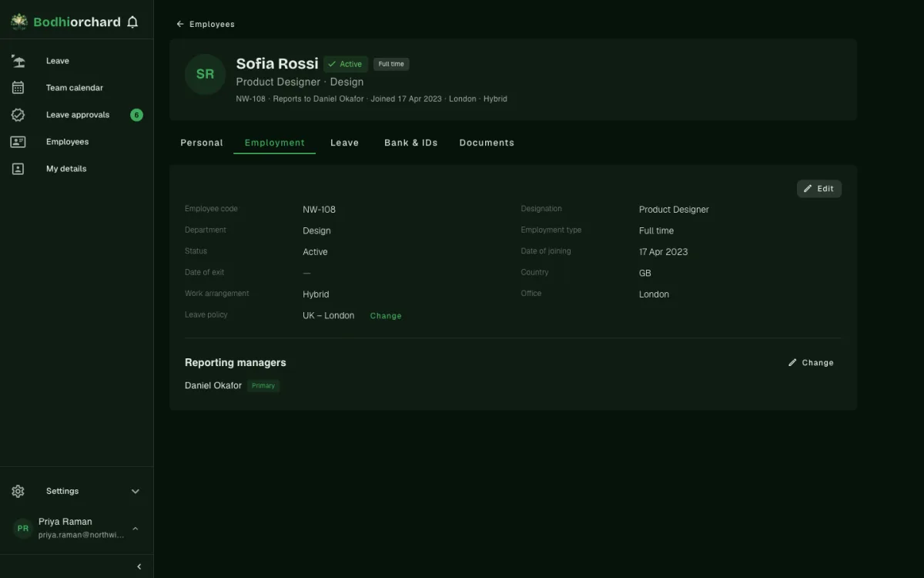Click the Office value London
This screenshot has height=578, width=924.
654,294
